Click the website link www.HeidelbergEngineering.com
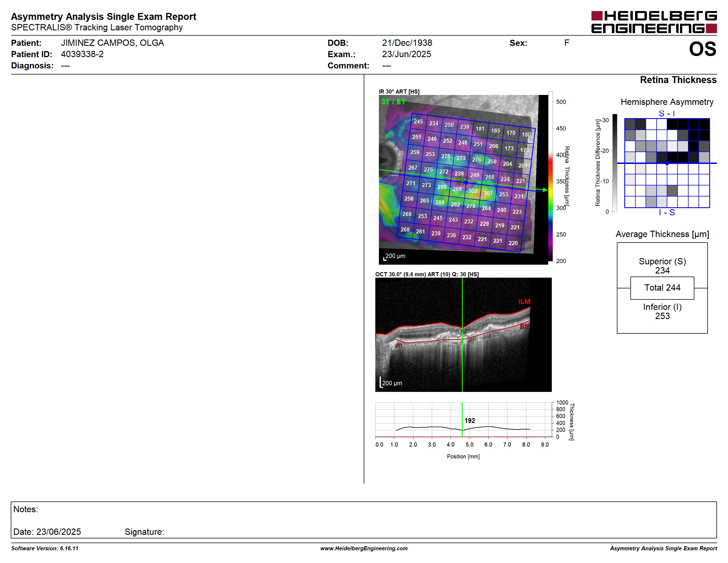The height and width of the screenshot is (563, 728). pyautogui.click(x=364, y=548)
